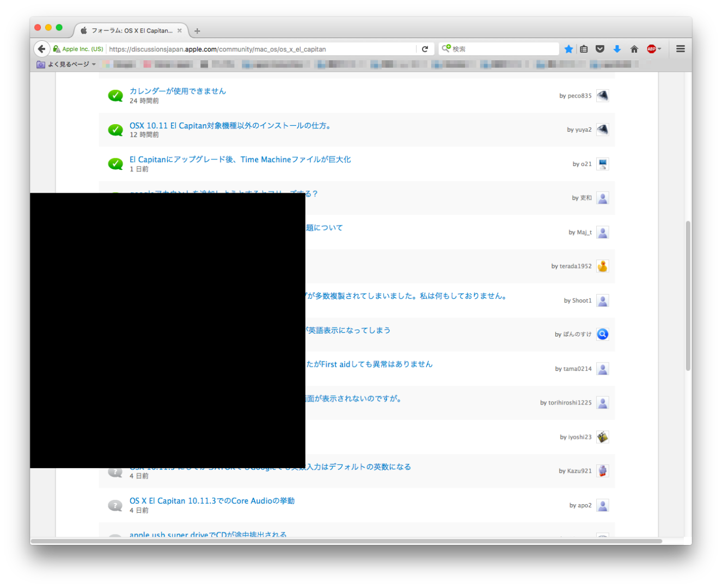Click yuya2's avatar image
The width and height of the screenshot is (722, 588).
(x=602, y=130)
